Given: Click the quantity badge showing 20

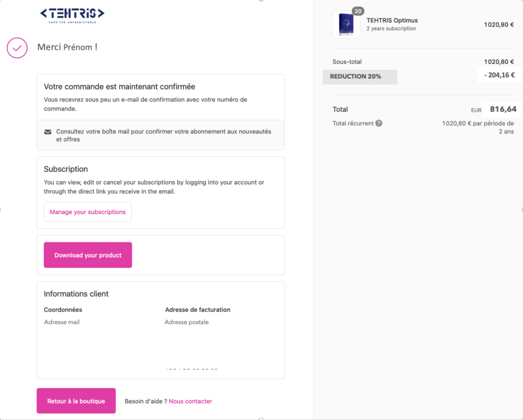Looking at the screenshot, I should pos(358,11).
